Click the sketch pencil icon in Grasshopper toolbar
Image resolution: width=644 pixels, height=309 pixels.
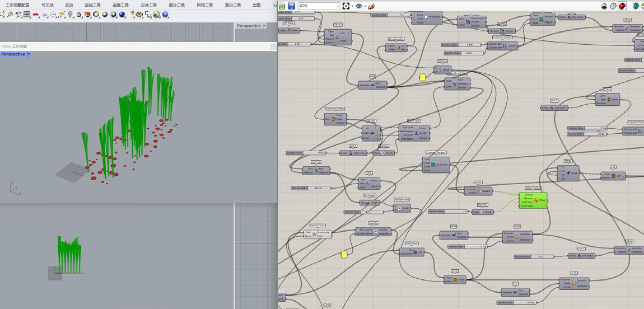point(371,6)
